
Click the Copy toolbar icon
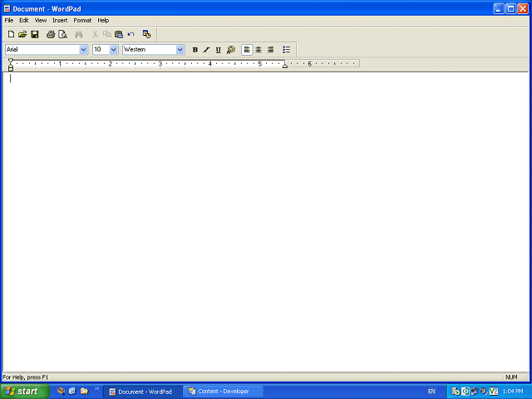click(107, 34)
